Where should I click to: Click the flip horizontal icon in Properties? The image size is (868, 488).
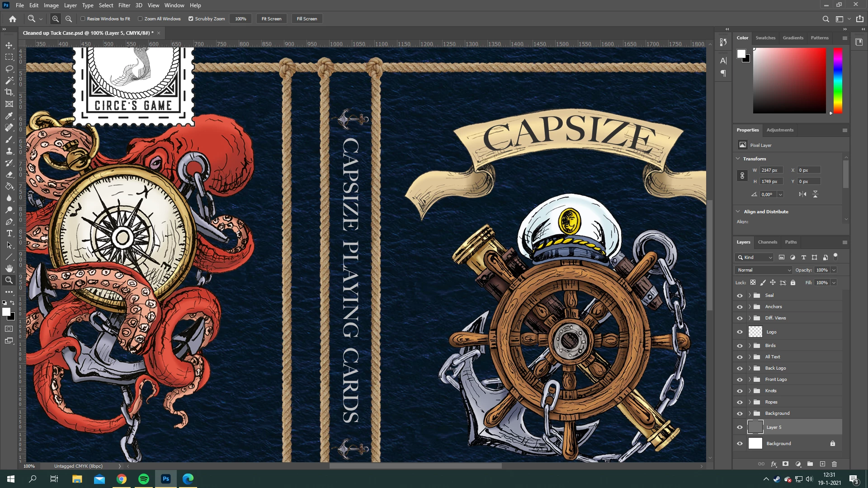[802, 194]
